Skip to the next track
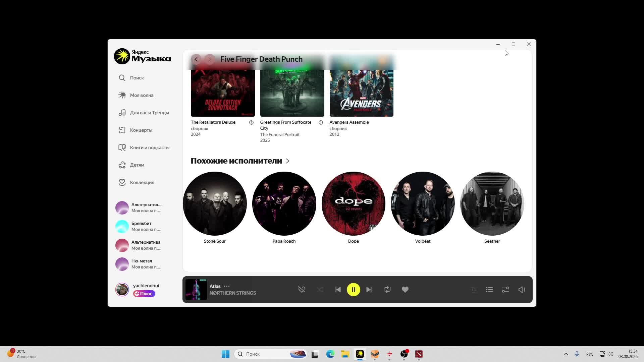Screen dimensions: 644x362 click(x=369, y=290)
